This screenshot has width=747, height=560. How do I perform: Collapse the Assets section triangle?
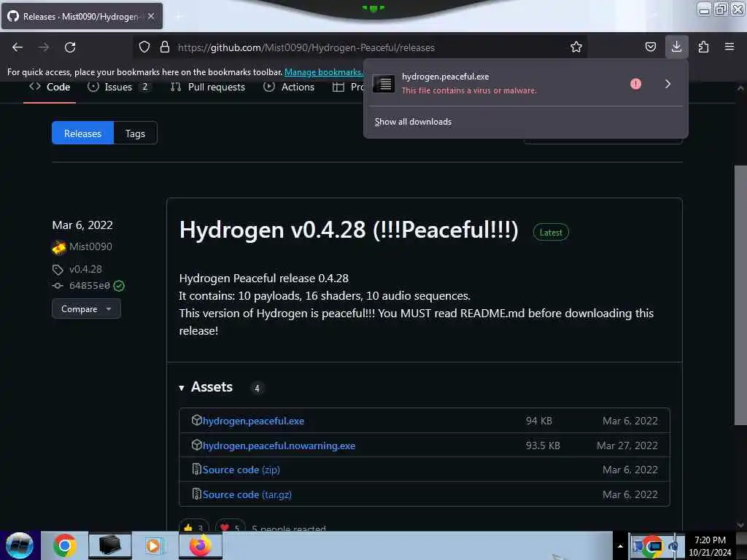click(182, 388)
